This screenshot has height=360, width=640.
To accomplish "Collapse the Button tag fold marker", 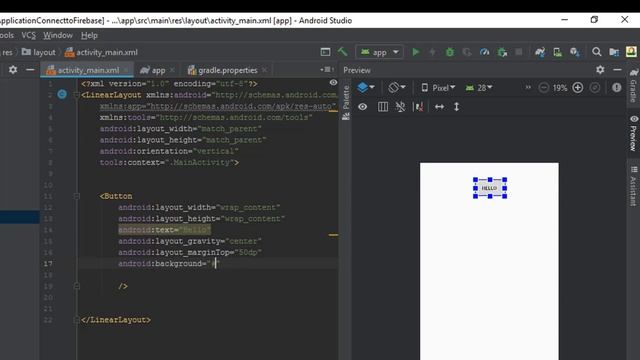I will pyautogui.click(x=76, y=196).
